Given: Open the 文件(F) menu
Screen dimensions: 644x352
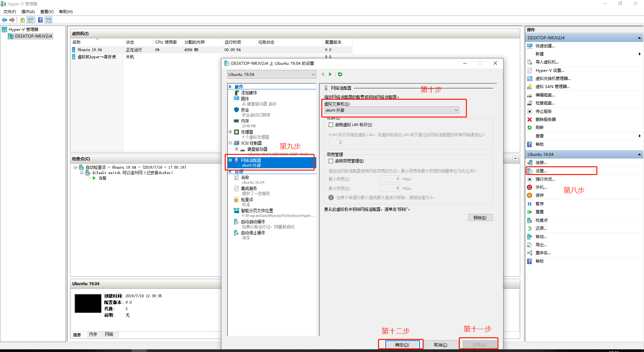Looking at the screenshot, I should 10,12.
